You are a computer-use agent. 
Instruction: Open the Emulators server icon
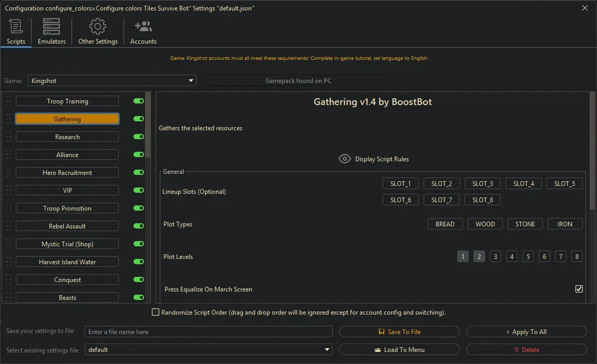(52, 26)
